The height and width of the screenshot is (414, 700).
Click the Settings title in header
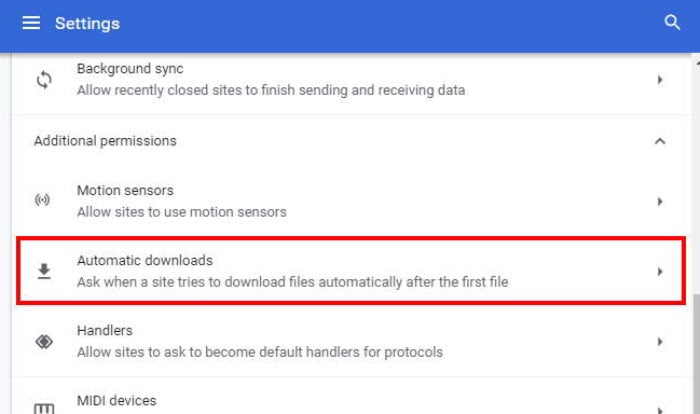(88, 23)
